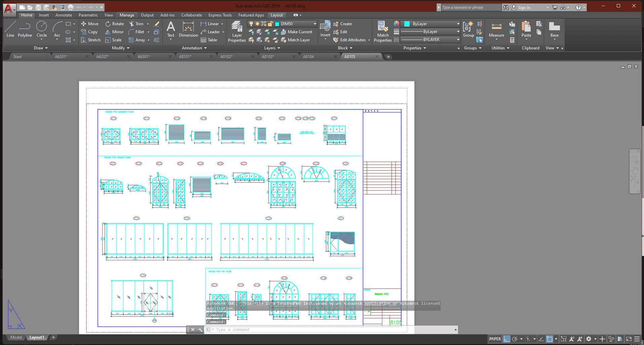Click Sign In
The height and width of the screenshot is (345, 644).
point(524,7)
